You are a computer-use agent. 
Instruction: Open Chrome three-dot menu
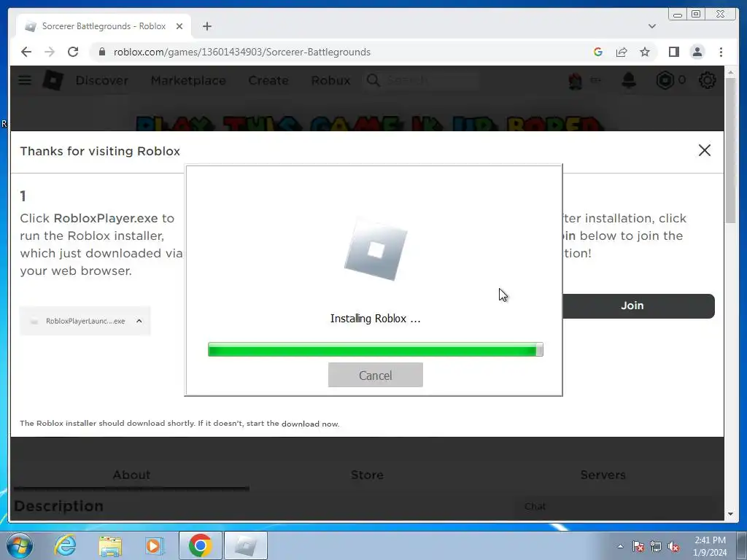coord(721,52)
